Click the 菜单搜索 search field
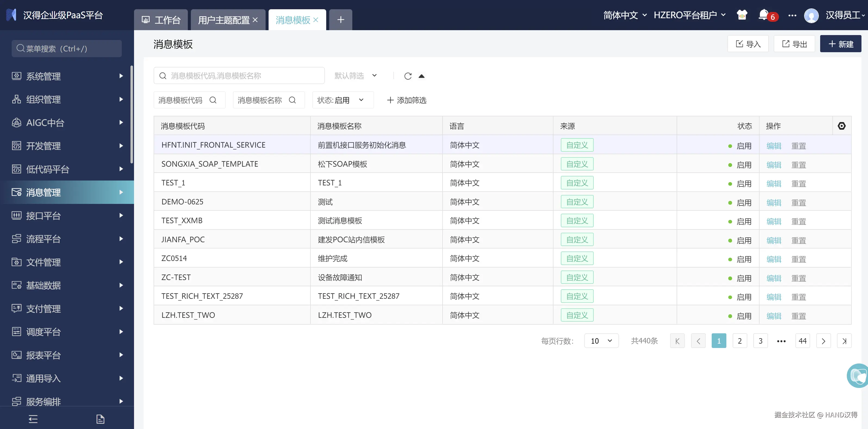 (67, 49)
